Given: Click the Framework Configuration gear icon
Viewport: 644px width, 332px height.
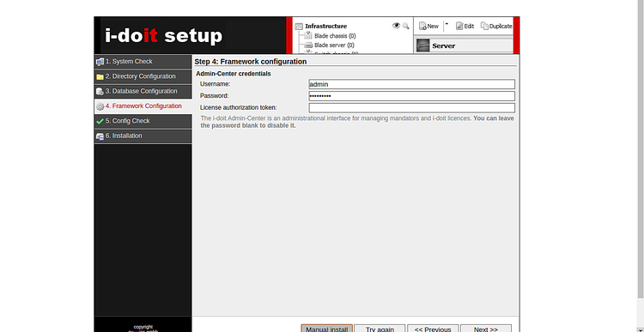Looking at the screenshot, I should (100, 106).
